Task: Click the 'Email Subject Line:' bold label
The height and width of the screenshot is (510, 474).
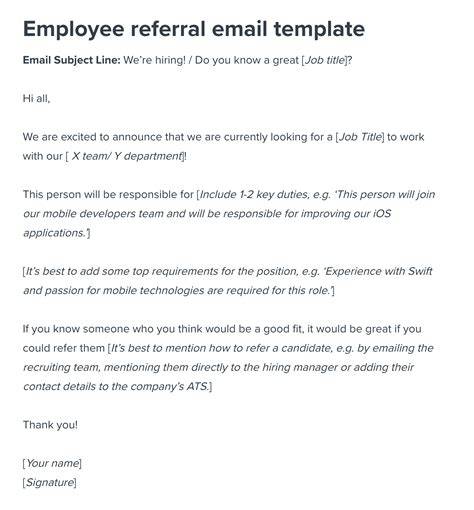Action: (71, 60)
